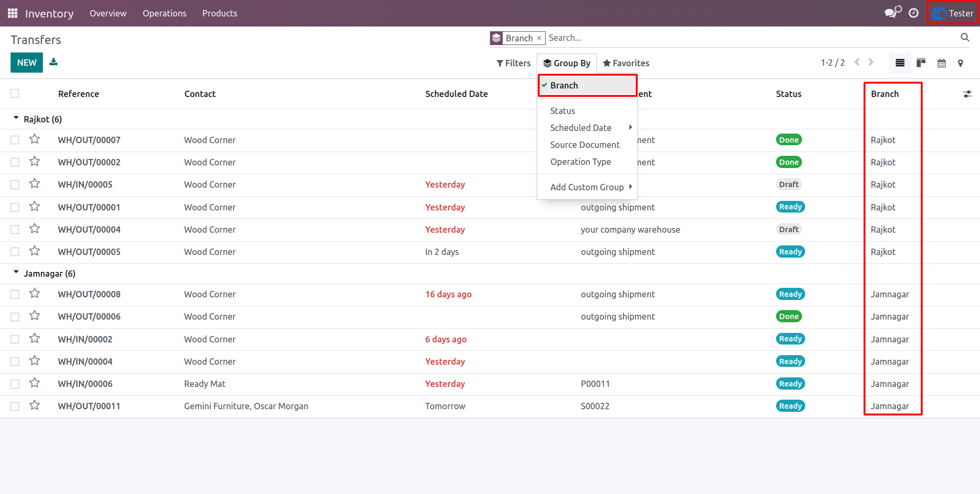Open the Operations menu
This screenshot has height=494, width=980.
click(x=164, y=13)
